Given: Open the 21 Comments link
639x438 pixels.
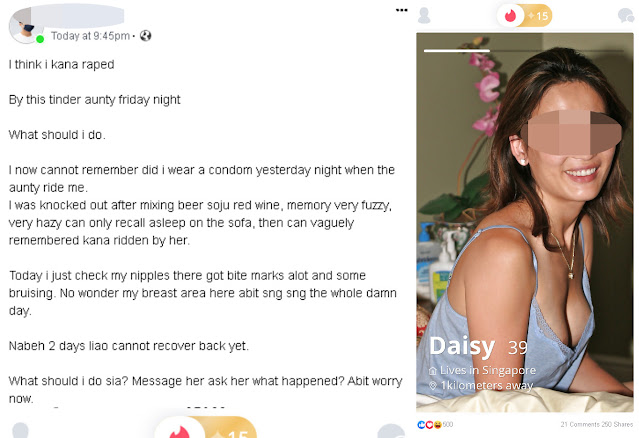Looking at the screenshot, I should point(580,425).
